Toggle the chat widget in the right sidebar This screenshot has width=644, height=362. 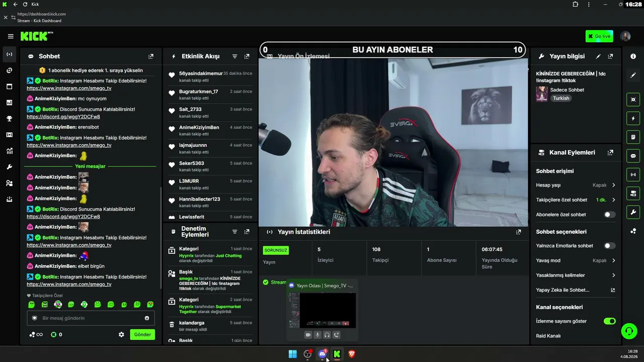[633, 156]
